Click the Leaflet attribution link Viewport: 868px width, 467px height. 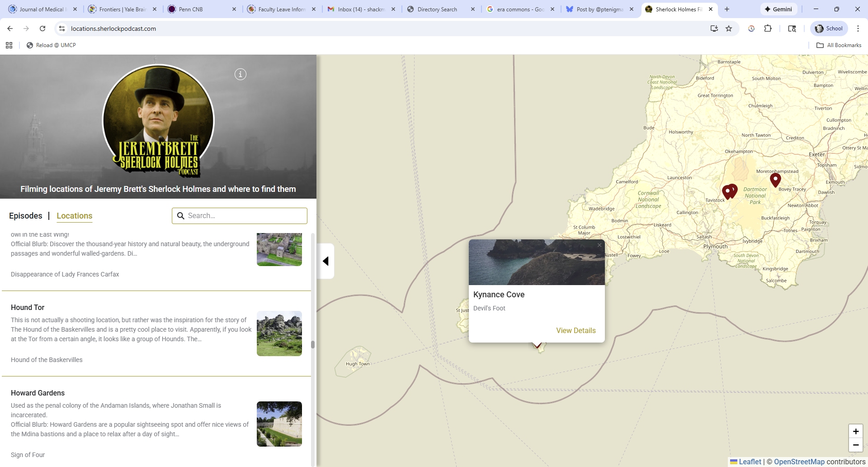tap(750, 462)
